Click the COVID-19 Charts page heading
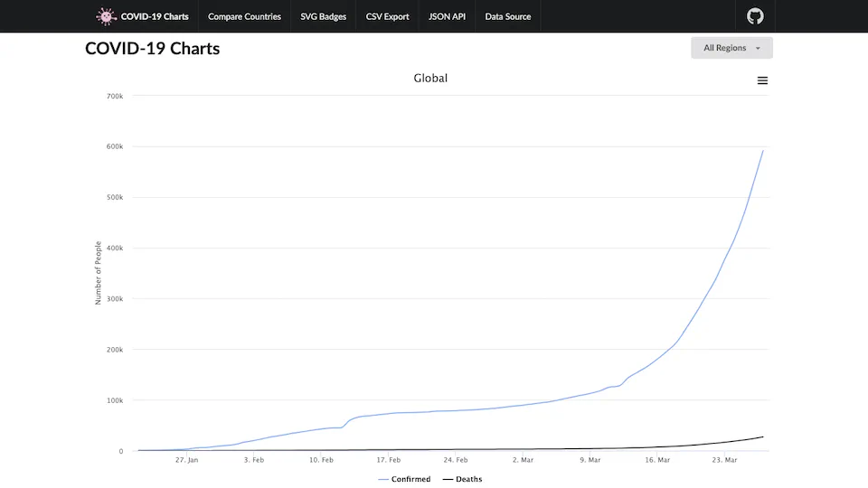The image size is (868, 488). 152,49
